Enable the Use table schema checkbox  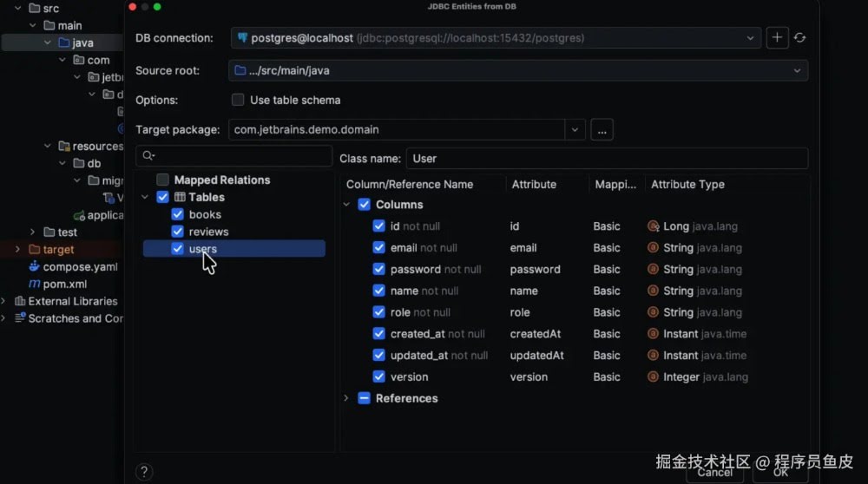click(x=238, y=100)
